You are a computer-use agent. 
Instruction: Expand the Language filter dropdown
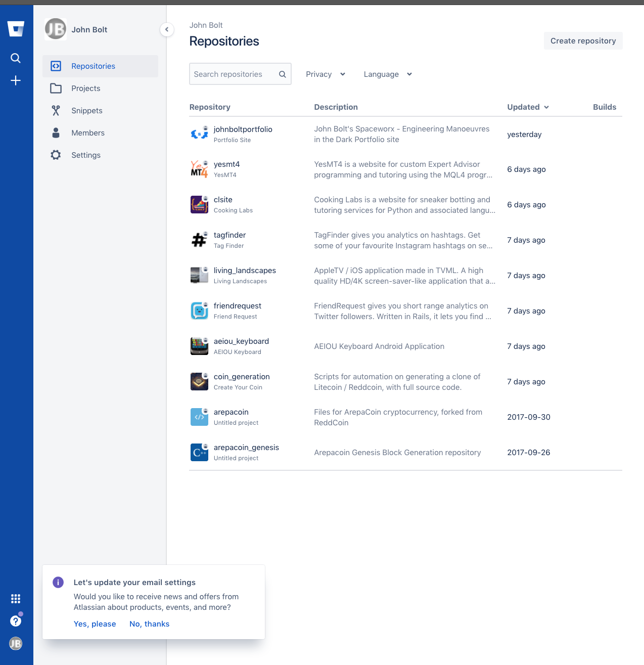point(388,74)
